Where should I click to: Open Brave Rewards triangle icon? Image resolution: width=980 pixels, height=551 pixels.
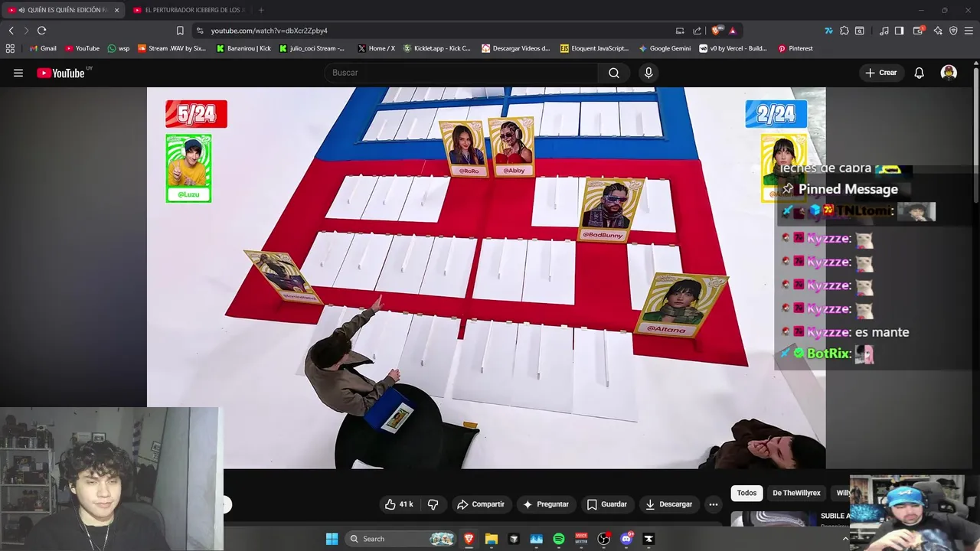pos(733,31)
